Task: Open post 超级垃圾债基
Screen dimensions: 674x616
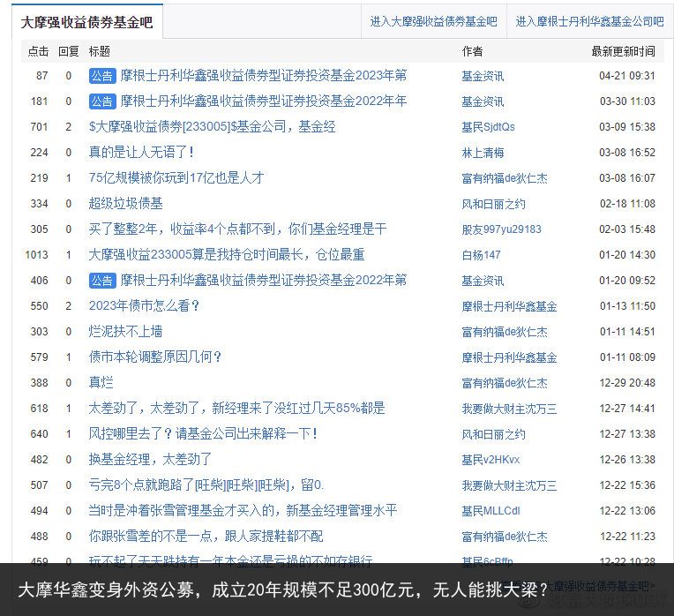Action: pos(125,203)
